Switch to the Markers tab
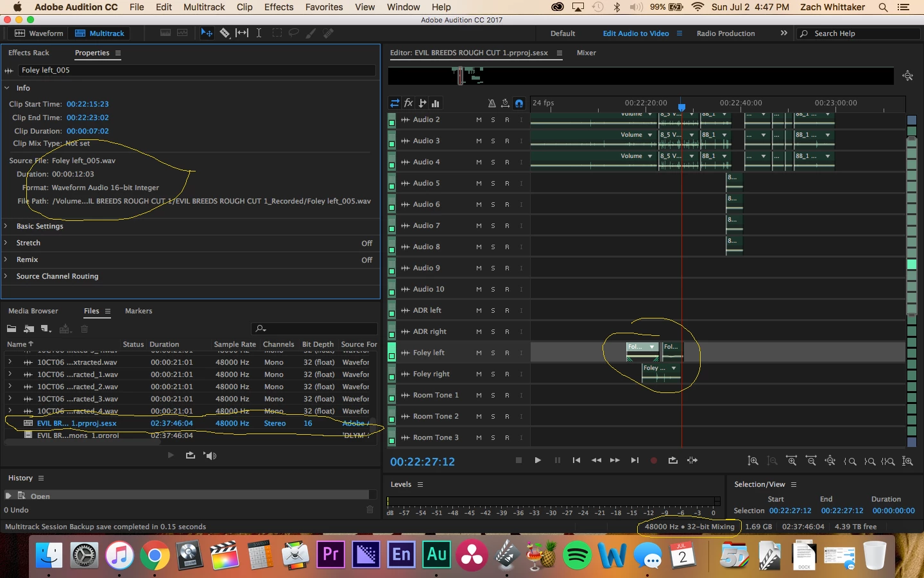The height and width of the screenshot is (578, 924). coord(139,311)
